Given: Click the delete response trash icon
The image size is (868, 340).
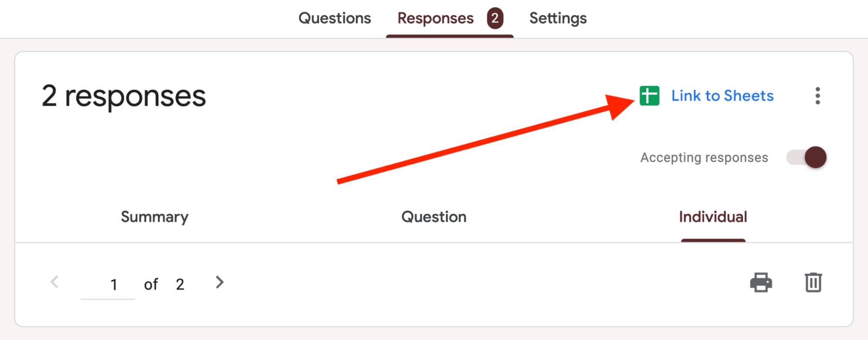Looking at the screenshot, I should pos(814,283).
